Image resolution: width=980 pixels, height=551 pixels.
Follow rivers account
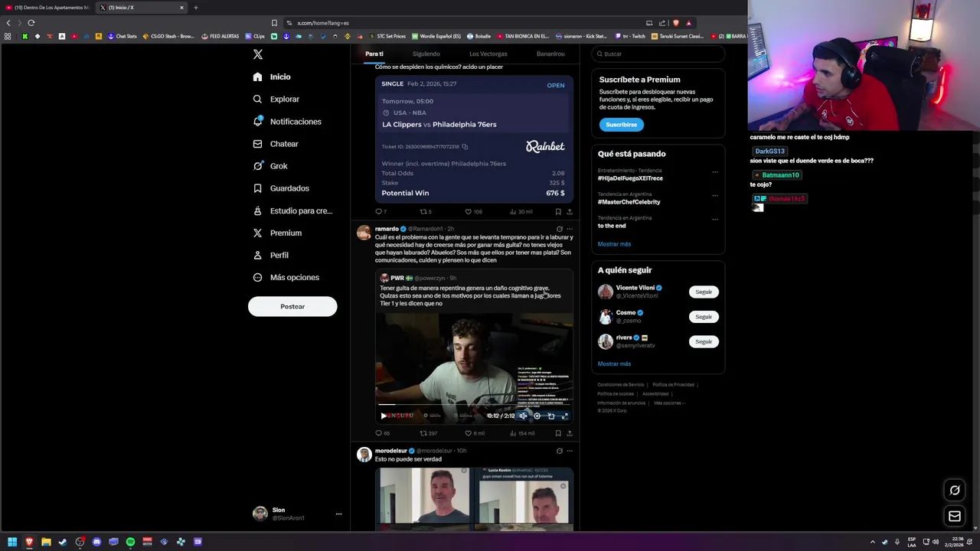pyautogui.click(x=704, y=341)
